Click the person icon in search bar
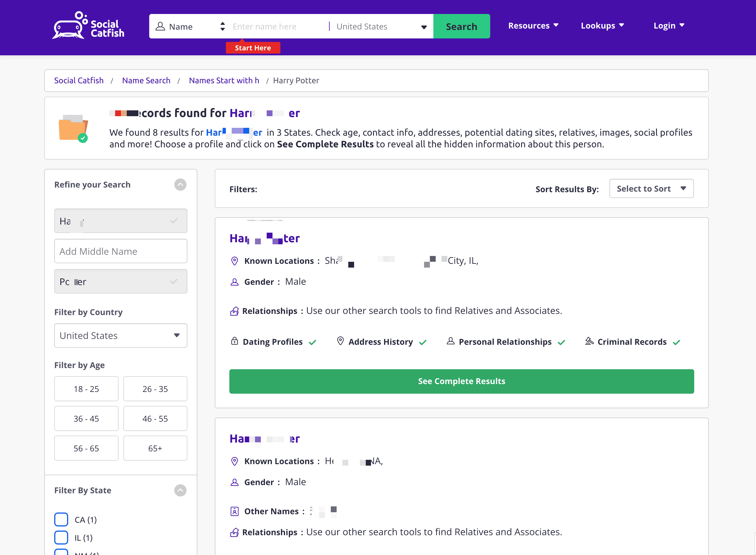The width and height of the screenshot is (756, 555). (x=160, y=26)
